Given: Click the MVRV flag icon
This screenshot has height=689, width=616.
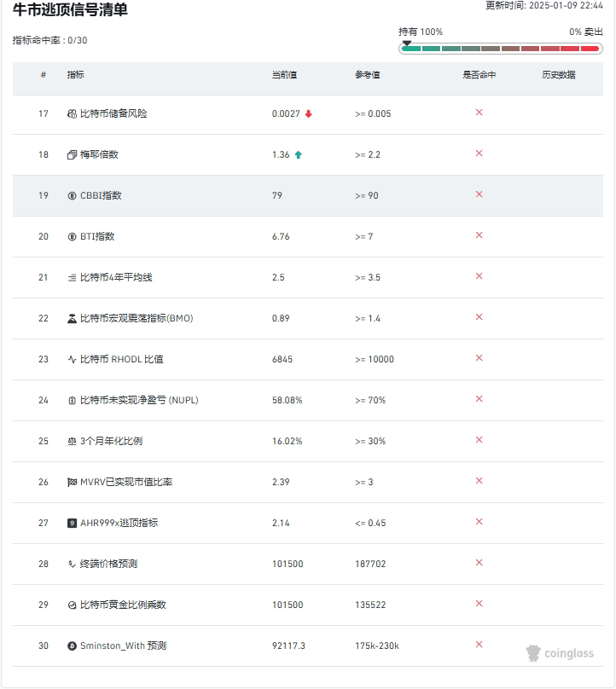Looking at the screenshot, I should click(72, 482).
